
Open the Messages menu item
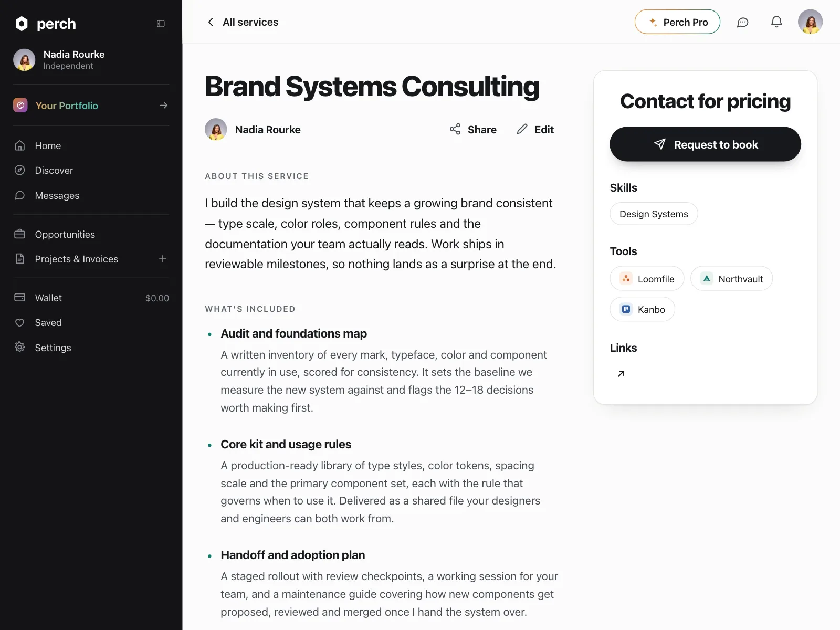57,196
